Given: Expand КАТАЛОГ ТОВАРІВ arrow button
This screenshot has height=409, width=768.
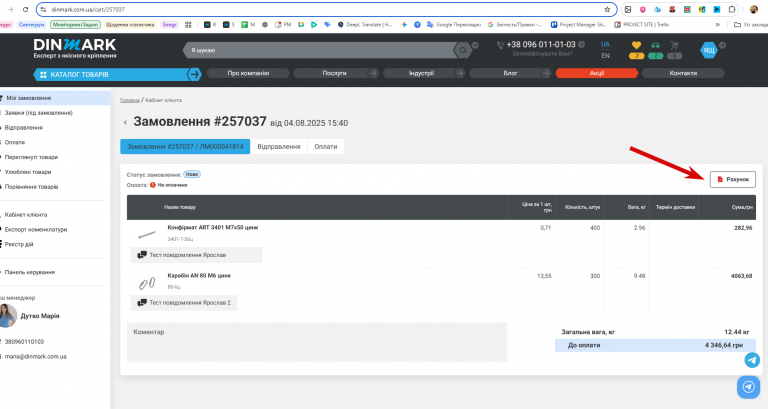Looking at the screenshot, I should (x=194, y=74).
